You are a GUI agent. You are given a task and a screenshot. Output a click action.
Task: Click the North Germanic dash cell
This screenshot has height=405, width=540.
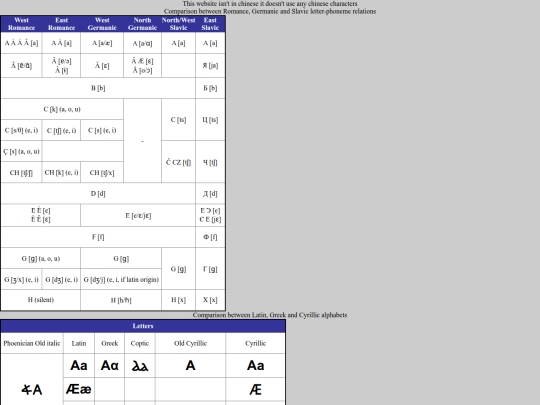(x=142, y=141)
